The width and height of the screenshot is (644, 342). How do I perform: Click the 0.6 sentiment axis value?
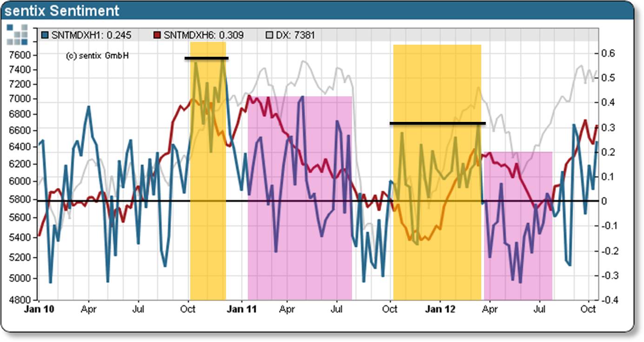pos(608,54)
